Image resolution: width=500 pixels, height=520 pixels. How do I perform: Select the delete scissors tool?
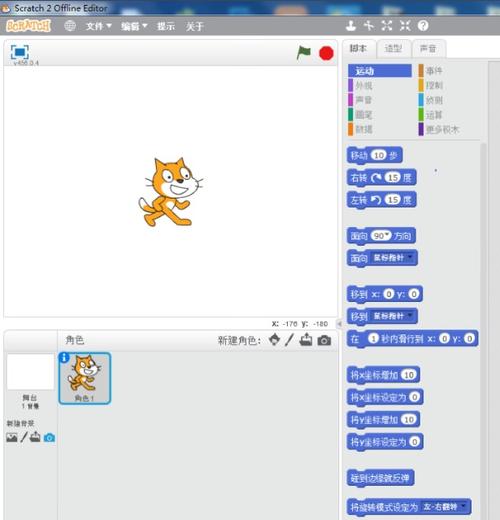click(369, 26)
